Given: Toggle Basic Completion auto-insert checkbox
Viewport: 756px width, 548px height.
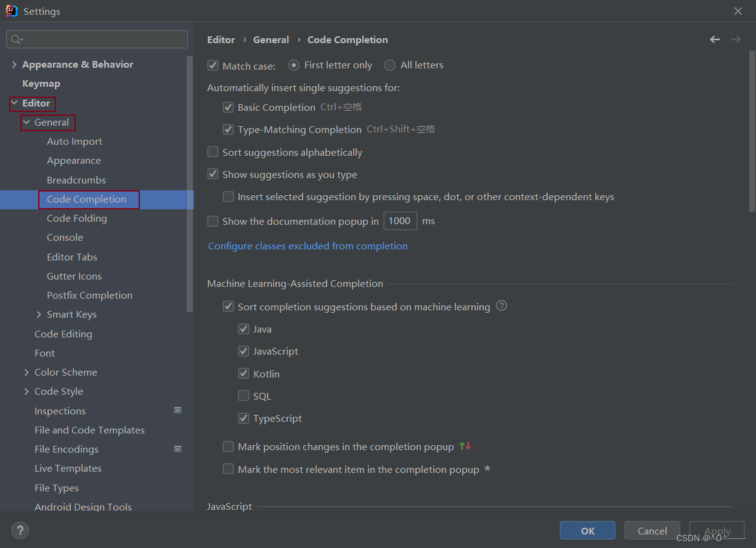Looking at the screenshot, I should (x=229, y=107).
